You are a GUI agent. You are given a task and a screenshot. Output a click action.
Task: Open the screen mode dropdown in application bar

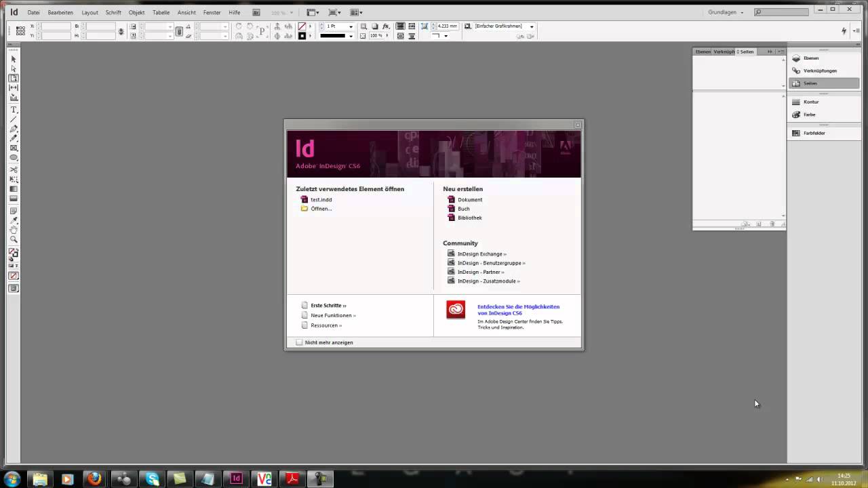point(334,12)
